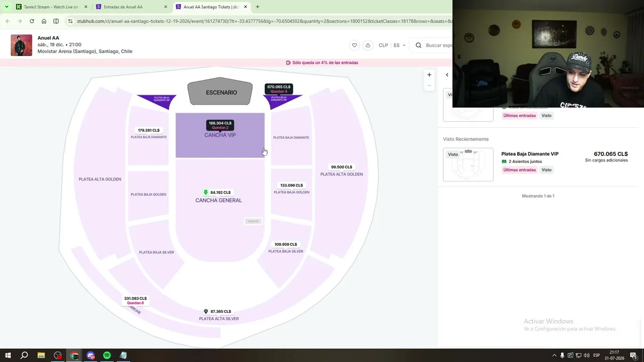Click right PLATEA BAJA DIAMANTE section label
Image resolution: width=644 pixels, height=362 pixels.
click(x=291, y=137)
